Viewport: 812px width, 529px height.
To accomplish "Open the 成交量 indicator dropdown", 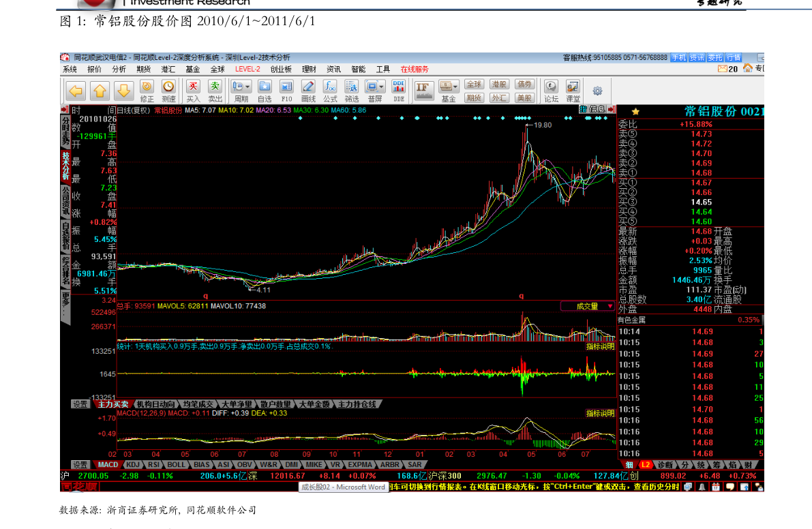I will pos(610,306).
